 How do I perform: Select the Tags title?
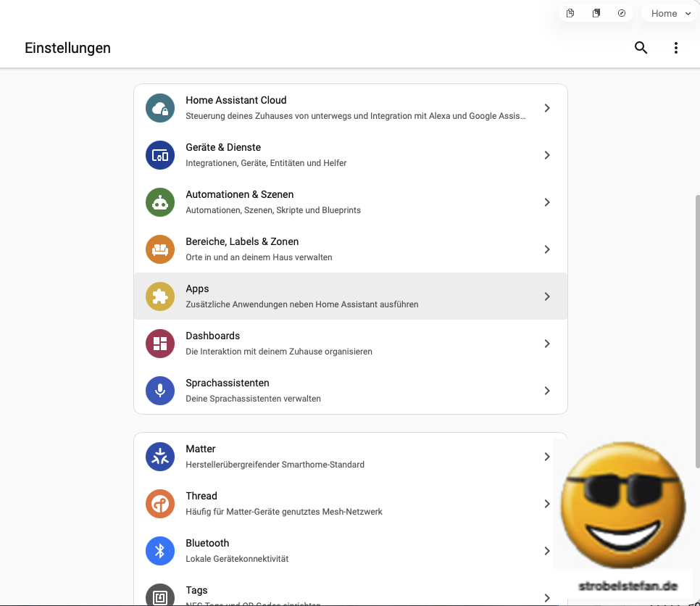pos(196,590)
